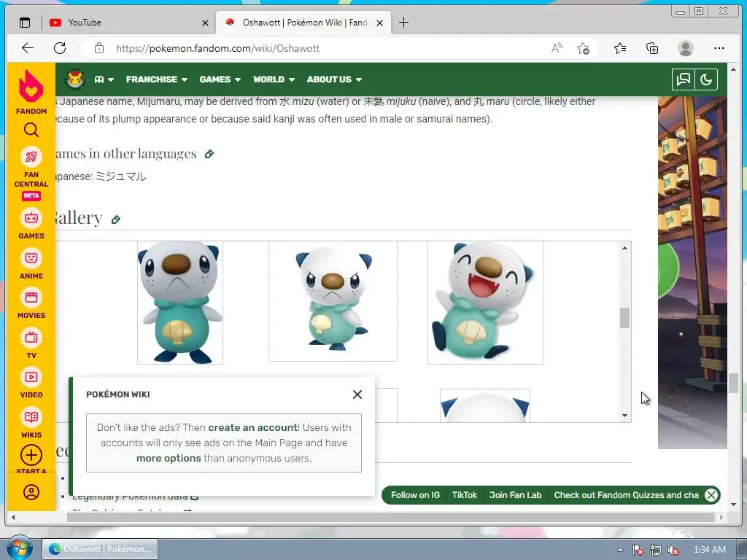Close the Pokémon Wiki notification popup
Viewport: 747px width, 560px height.
(357, 394)
